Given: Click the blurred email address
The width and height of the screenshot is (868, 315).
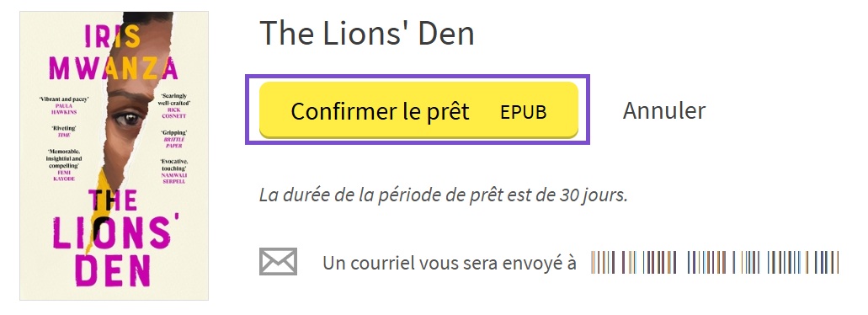Looking at the screenshot, I should (715, 262).
